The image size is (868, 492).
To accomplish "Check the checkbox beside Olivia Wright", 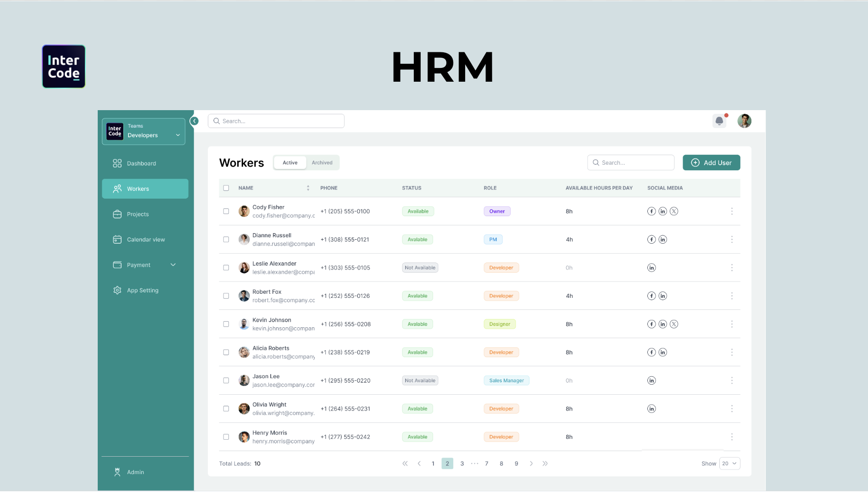I will coord(226,408).
